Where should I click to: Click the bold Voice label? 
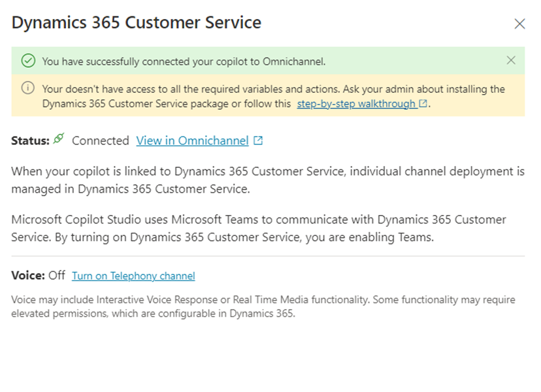pyautogui.click(x=28, y=275)
